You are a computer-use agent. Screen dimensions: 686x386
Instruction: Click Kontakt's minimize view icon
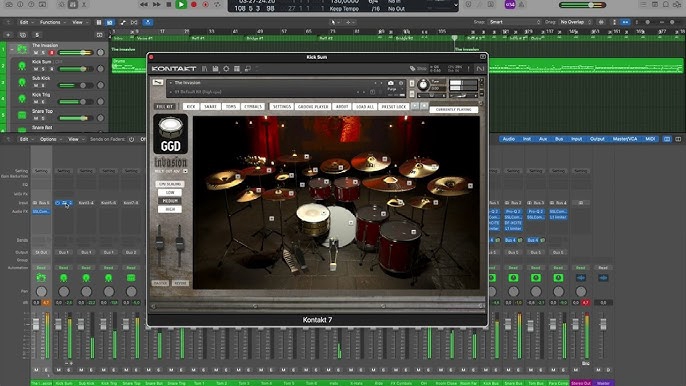(x=248, y=69)
